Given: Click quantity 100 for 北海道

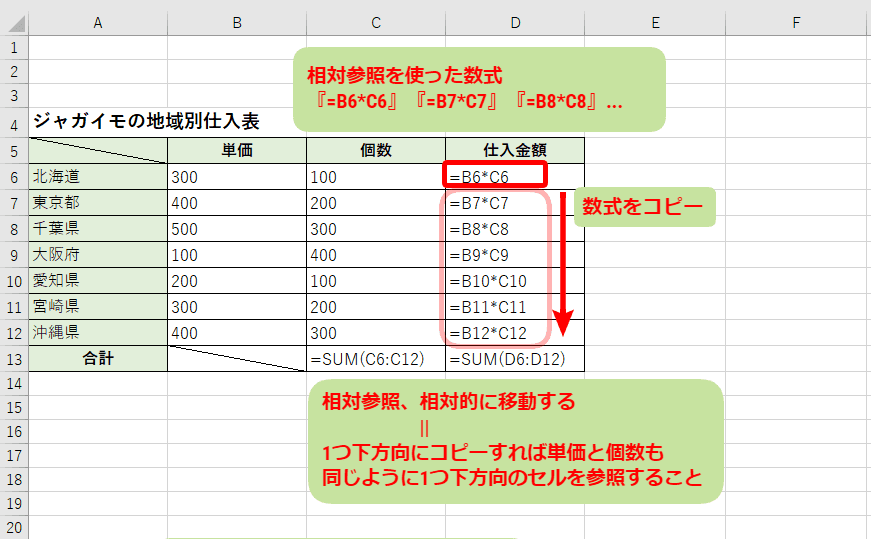Looking at the screenshot, I should (376, 177).
